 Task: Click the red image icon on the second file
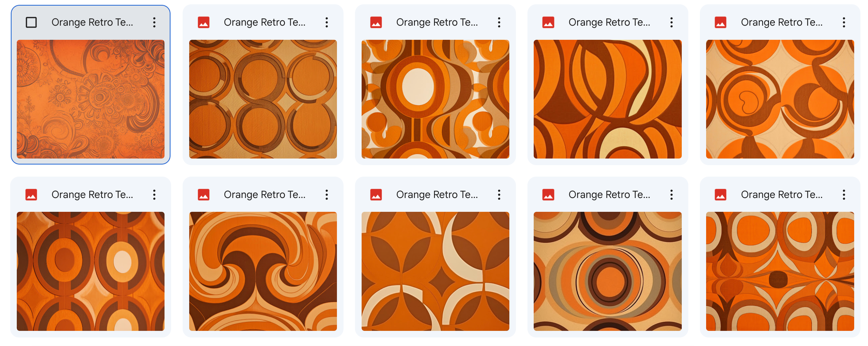[204, 22]
